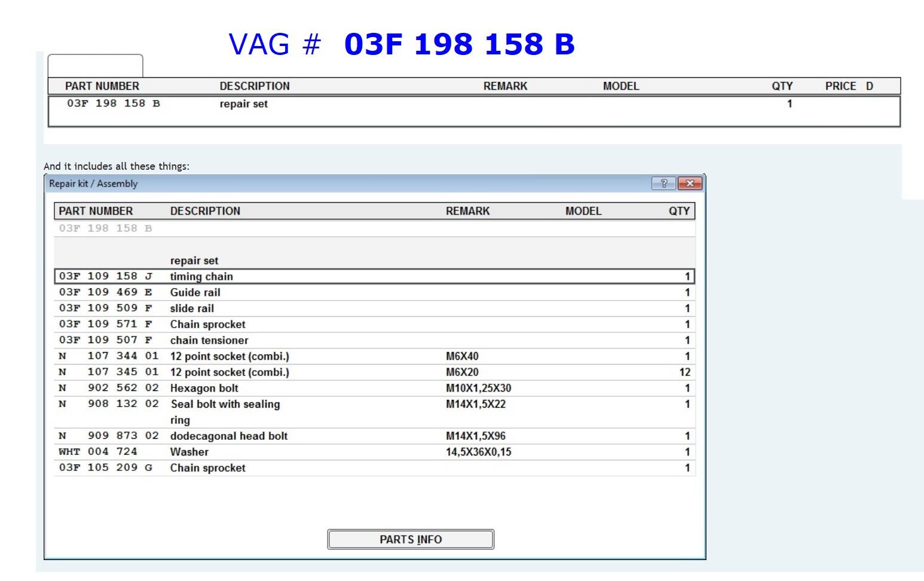Select the Hexagon bolt M10X1,25X30 row
924x581 pixels.
(x=374, y=388)
